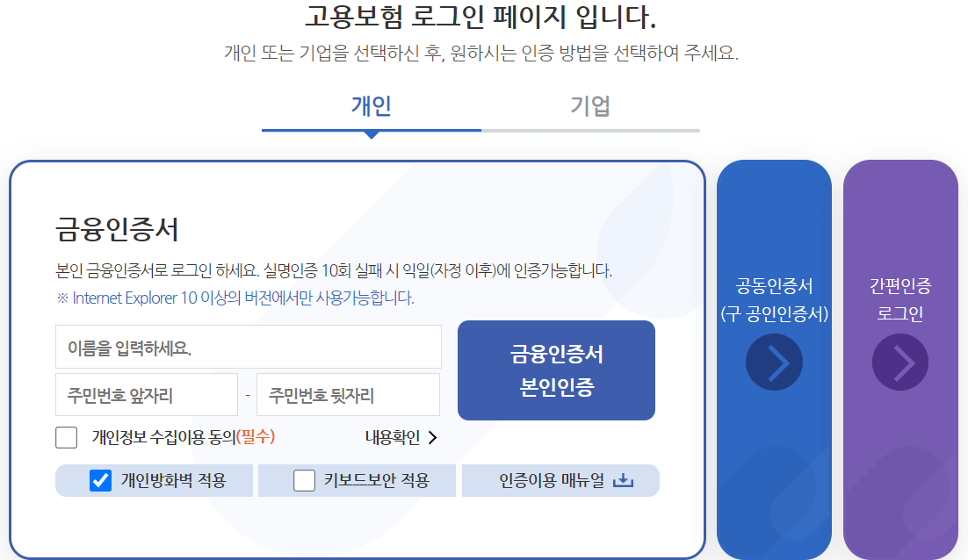
Task: Switch to the 기업 tab
Action: coord(591,106)
